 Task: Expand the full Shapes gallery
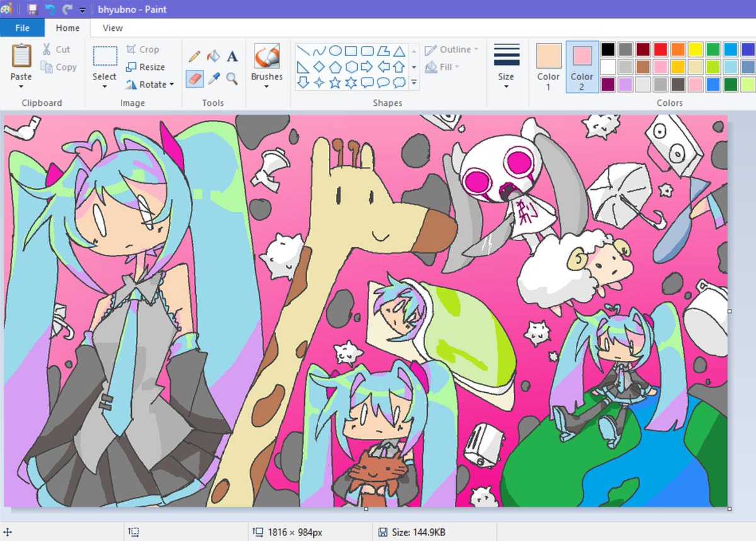click(x=414, y=82)
